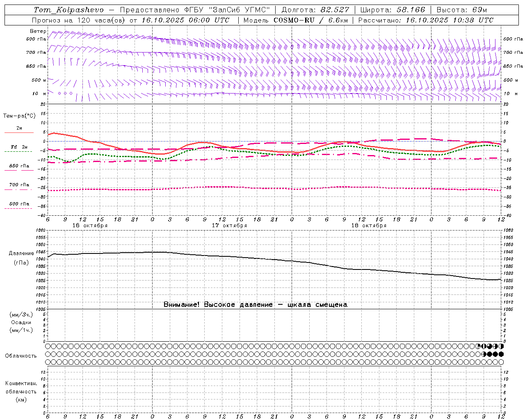Select the text Предоставлено ФГБУ "ЗапСиб УГМС"
This screenshot has height=420, width=525.
coord(194,10)
